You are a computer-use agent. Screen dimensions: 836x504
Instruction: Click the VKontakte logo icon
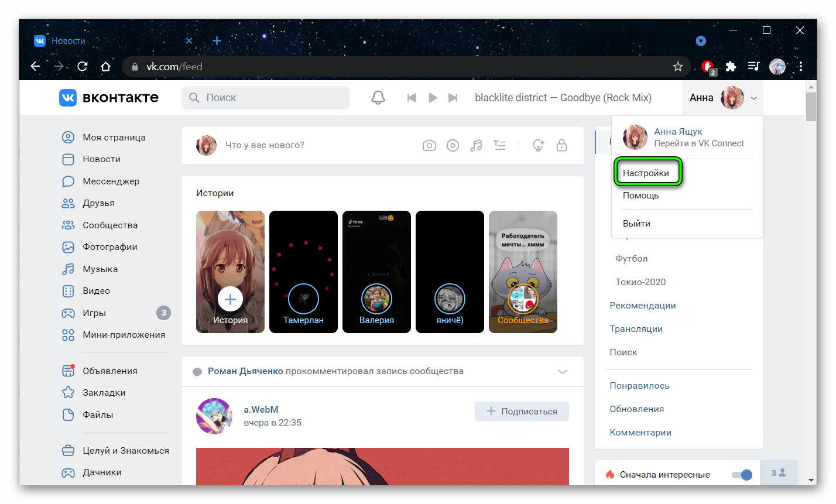[x=68, y=98]
